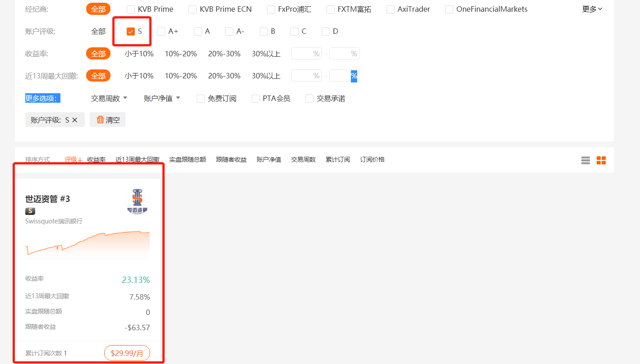Filter 近13周最大回撤 by 小于10%
Image resolution: width=640 pixels, height=364 pixels.
click(139, 76)
